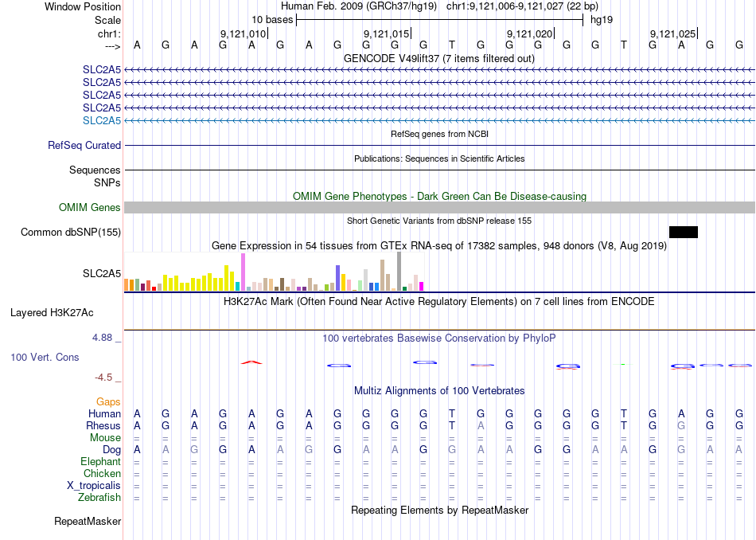Screen dimensions: 756x540
Task: Click the 'Mouse' alignment row label
Action: [105, 438]
